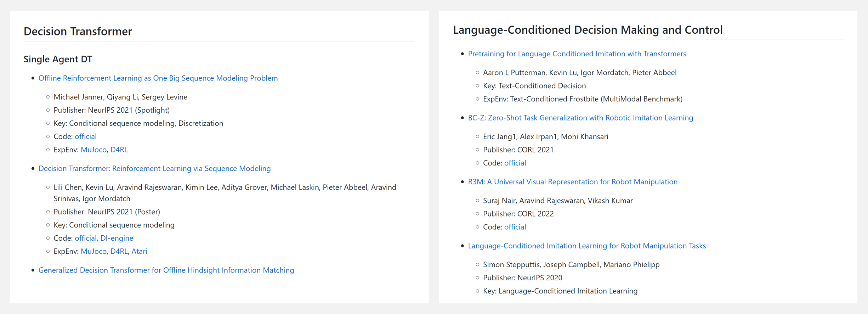
Task: Click the Atari environment link
Action: pyautogui.click(x=139, y=251)
